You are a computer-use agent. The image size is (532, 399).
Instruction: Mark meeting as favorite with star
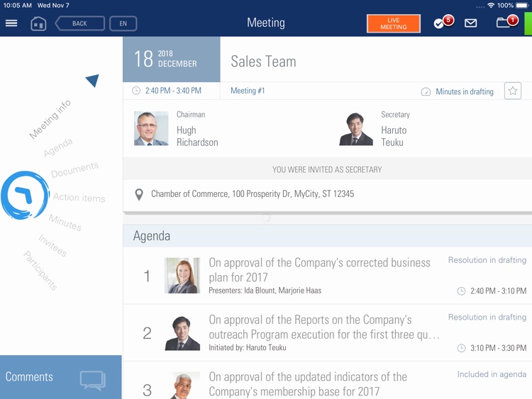tap(513, 91)
